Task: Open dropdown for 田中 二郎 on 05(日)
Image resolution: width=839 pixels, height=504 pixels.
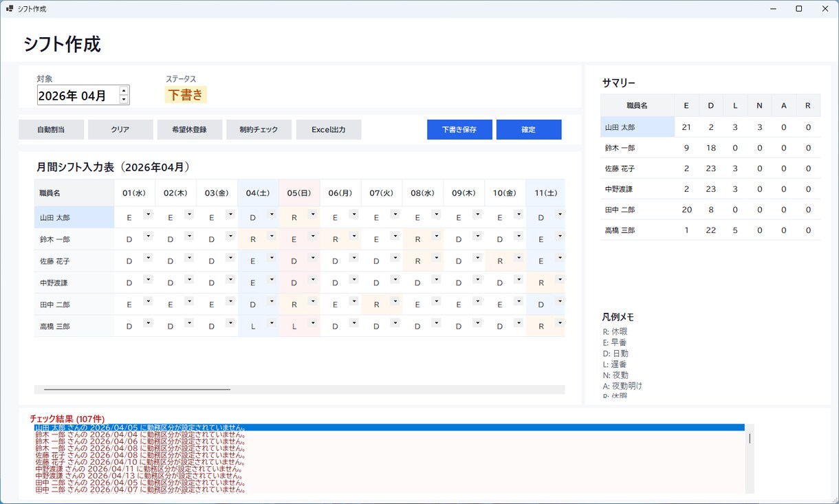Action: pyautogui.click(x=312, y=301)
